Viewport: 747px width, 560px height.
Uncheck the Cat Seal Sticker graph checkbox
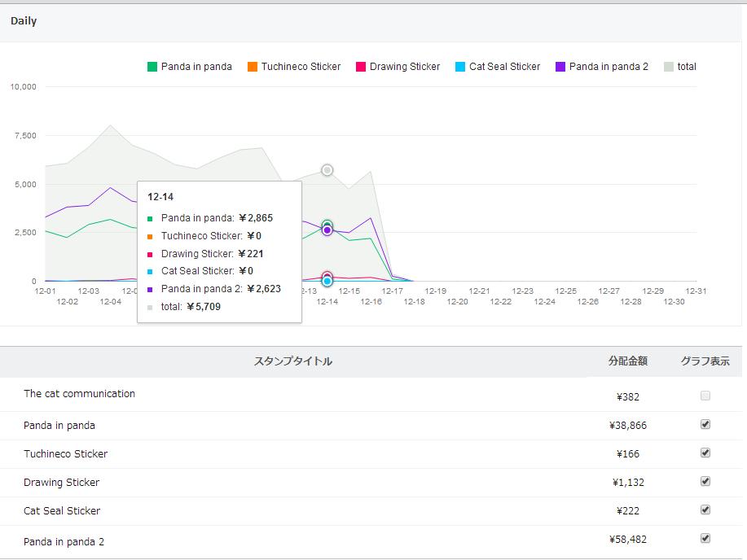point(705,510)
